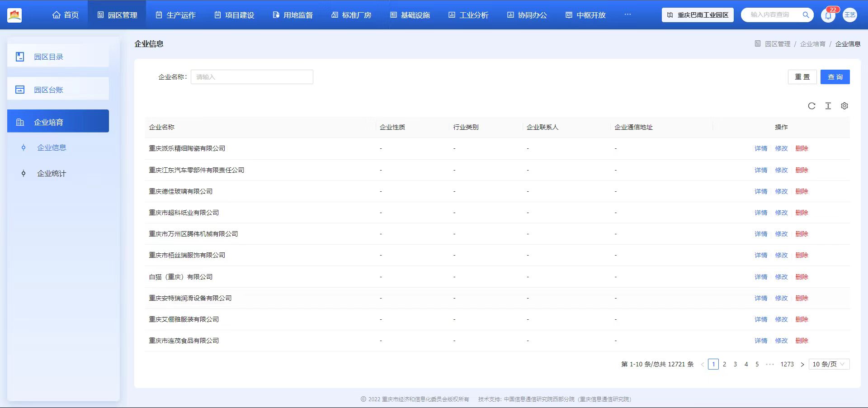This screenshot has width=868, height=408.
Task: Click the breadcrumb 园区管理 icon
Action: click(x=758, y=44)
